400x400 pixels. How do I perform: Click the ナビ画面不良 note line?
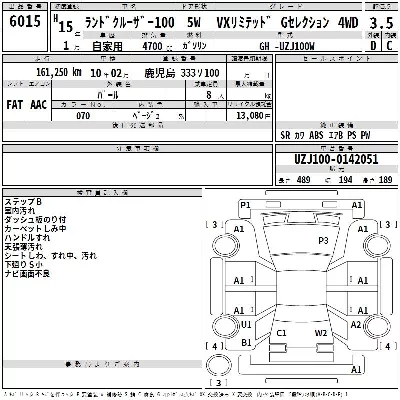click(27, 274)
